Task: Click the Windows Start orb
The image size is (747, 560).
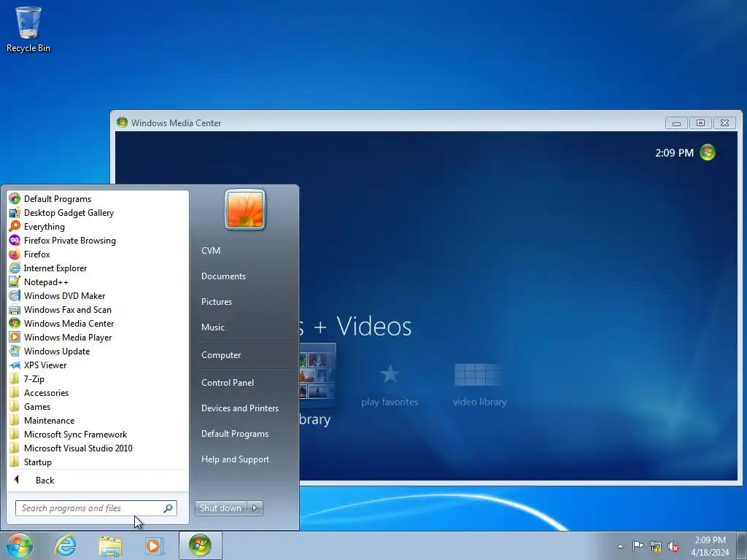Action: point(20,545)
